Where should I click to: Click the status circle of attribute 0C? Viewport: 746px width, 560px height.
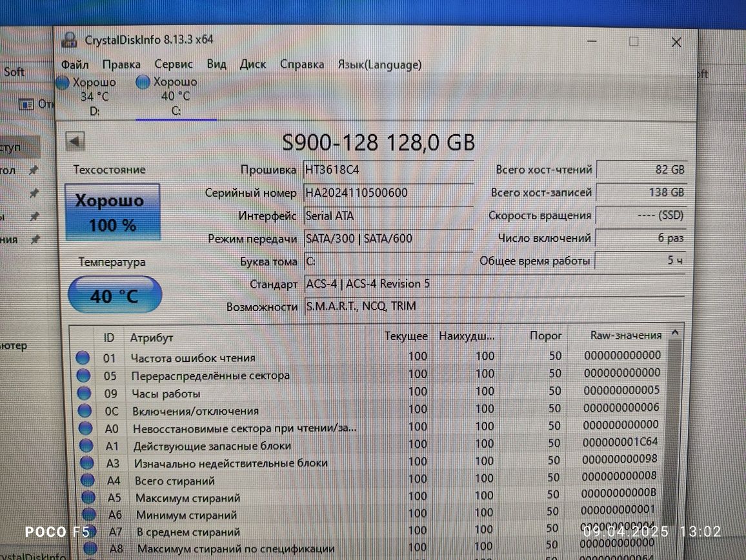coord(85,410)
